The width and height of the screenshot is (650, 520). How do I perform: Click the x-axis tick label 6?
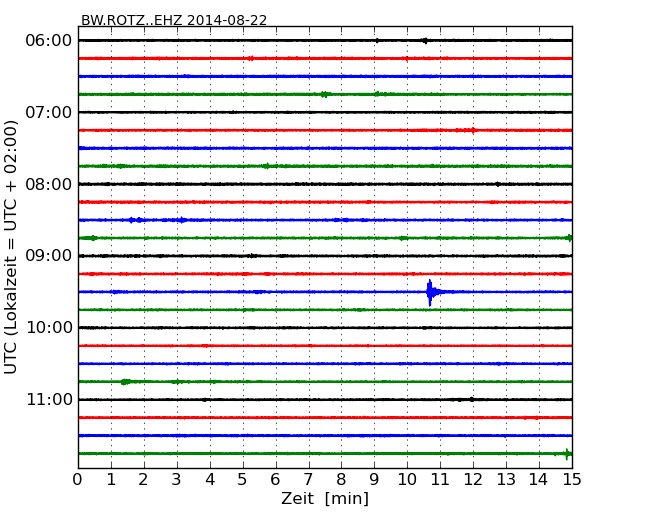275,480
